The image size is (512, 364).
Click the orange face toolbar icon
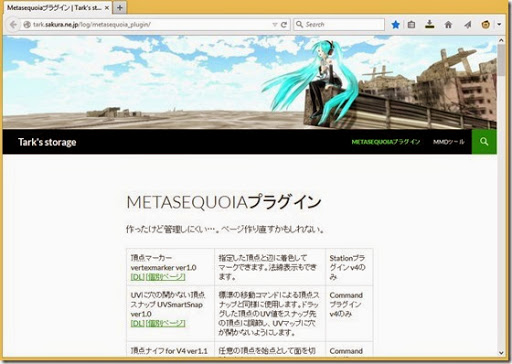coord(486,24)
